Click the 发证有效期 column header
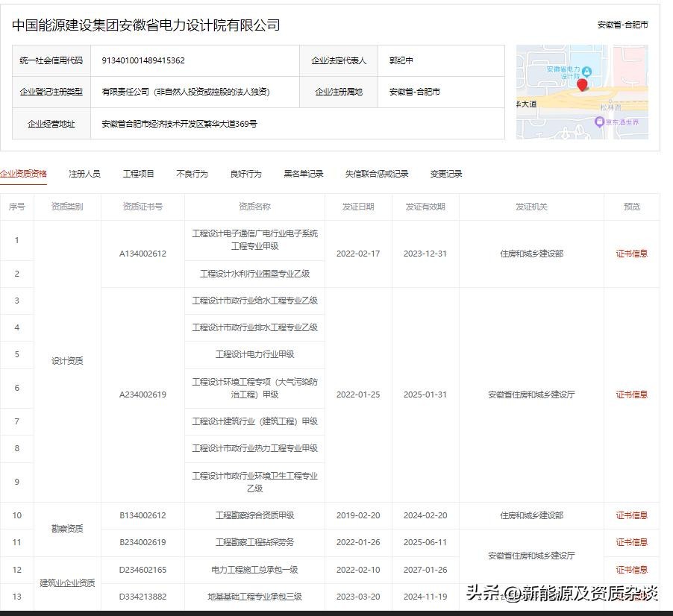The image size is (673, 616). 425,207
